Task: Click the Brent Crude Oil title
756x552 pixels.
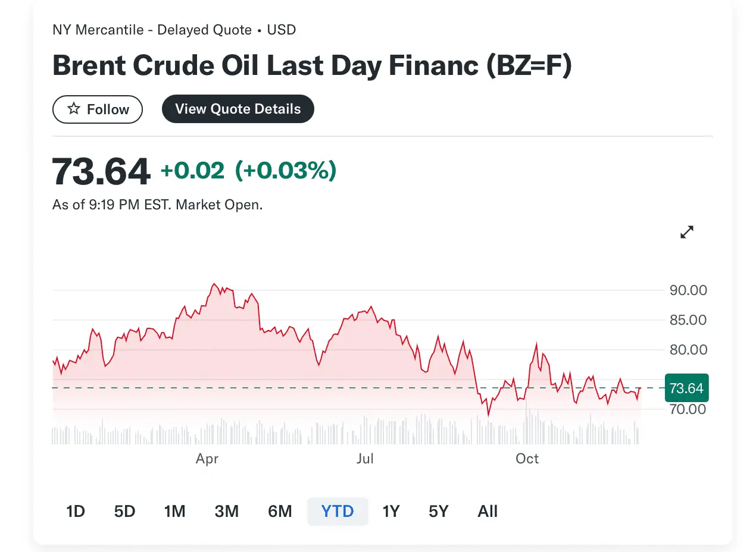Action: pos(312,65)
